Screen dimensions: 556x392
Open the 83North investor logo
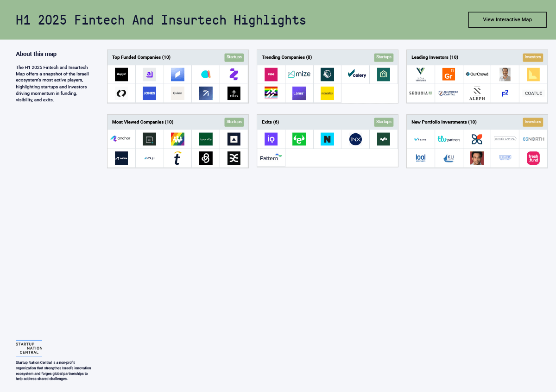point(533,139)
